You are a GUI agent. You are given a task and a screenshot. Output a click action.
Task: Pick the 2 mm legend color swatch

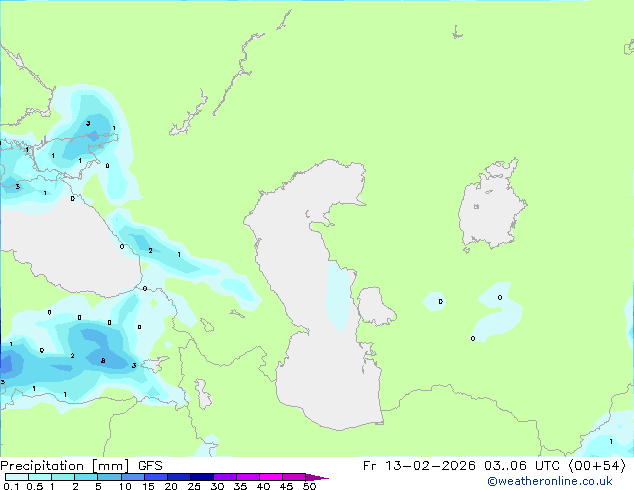click(x=86, y=477)
